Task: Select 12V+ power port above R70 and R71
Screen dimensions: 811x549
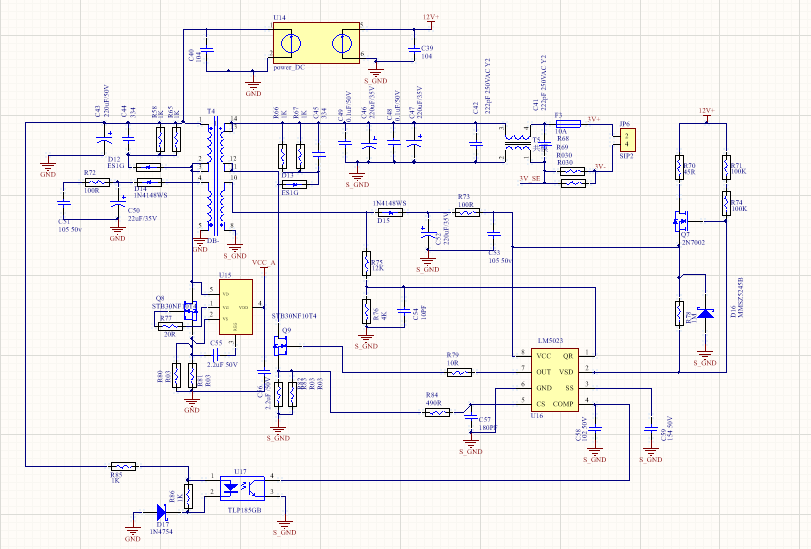Action: point(707,112)
